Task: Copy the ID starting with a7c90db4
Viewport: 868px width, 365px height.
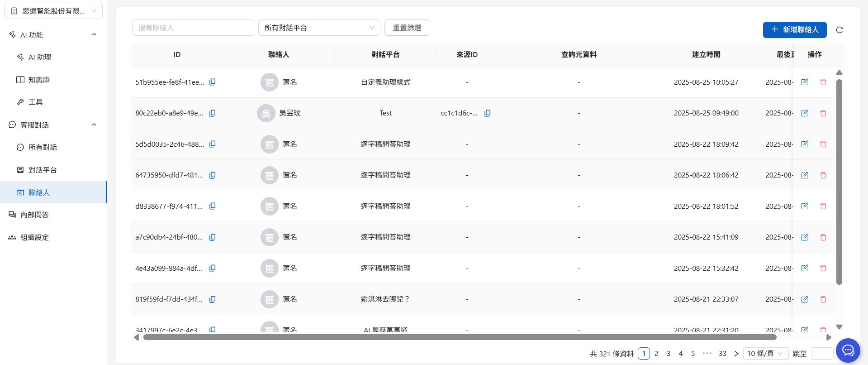Action: pyautogui.click(x=212, y=237)
